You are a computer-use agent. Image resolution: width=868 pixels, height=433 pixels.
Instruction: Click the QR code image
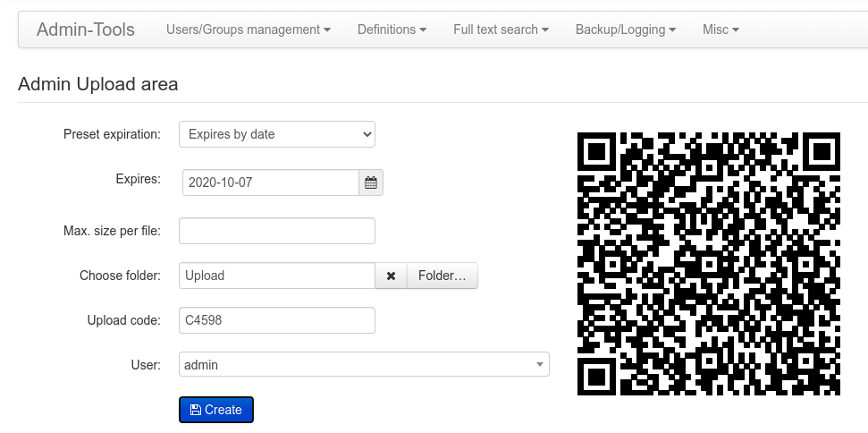click(709, 264)
